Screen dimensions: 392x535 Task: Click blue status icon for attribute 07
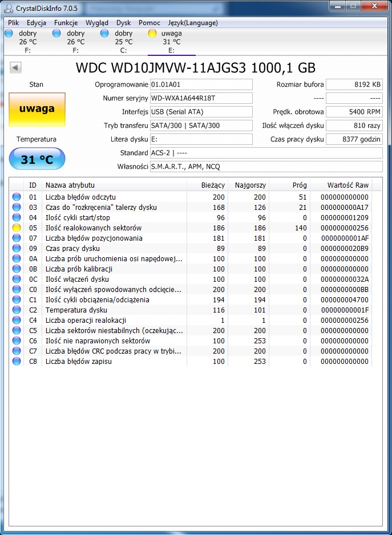pos(17,238)
